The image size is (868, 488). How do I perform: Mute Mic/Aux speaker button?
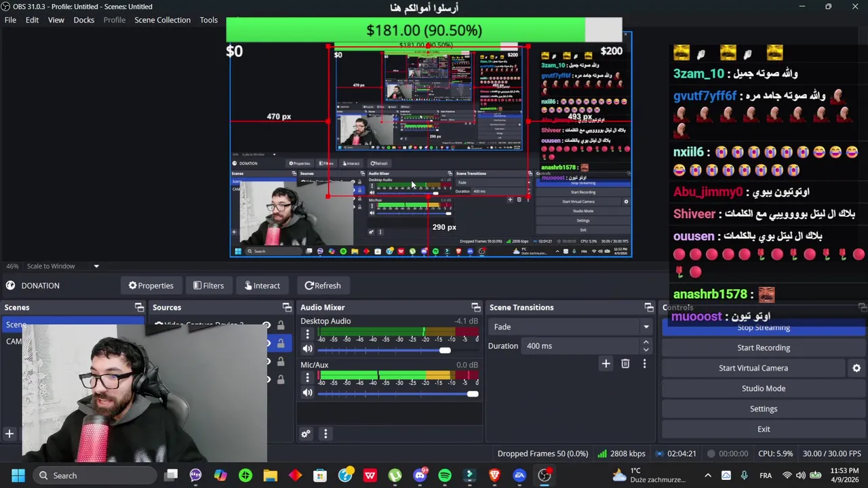pos(307,392)
